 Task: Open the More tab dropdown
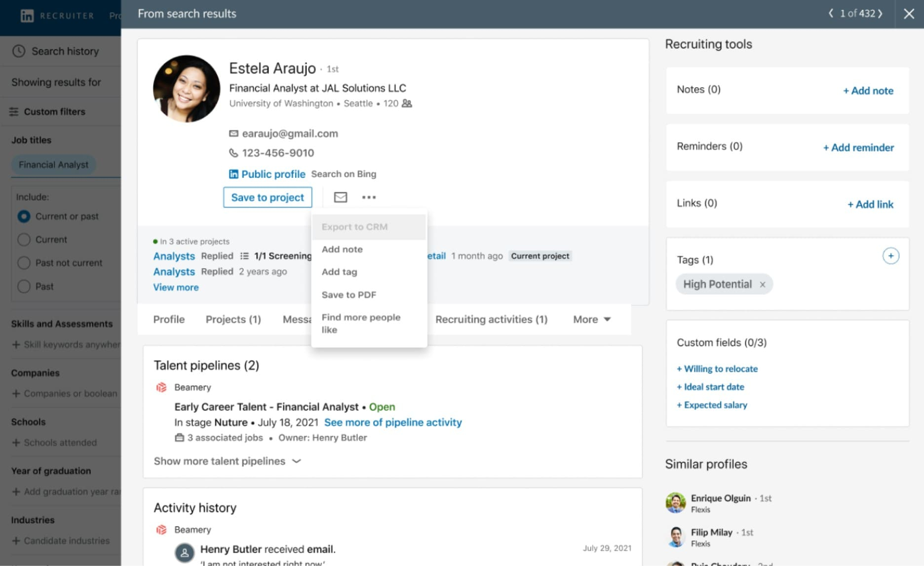[x=591, y=319]
